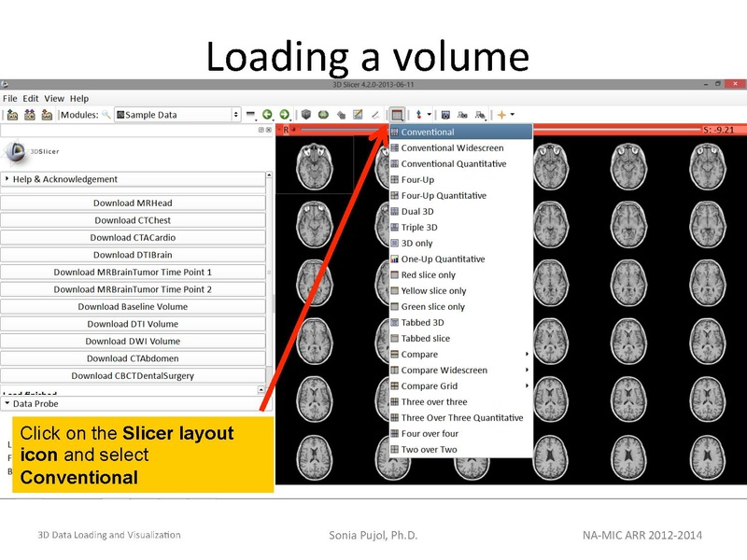Select Red slice only layout

460,274
